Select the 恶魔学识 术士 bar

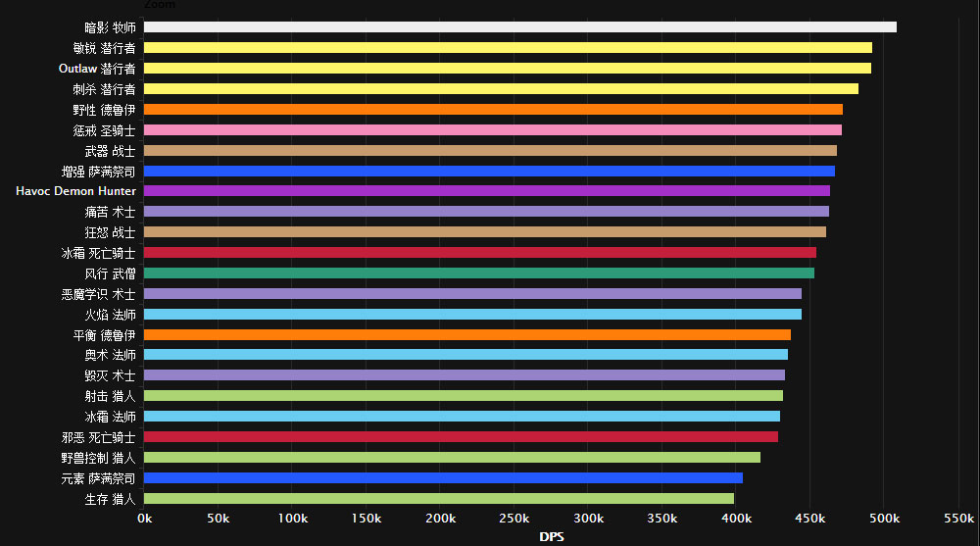point(472,294)
